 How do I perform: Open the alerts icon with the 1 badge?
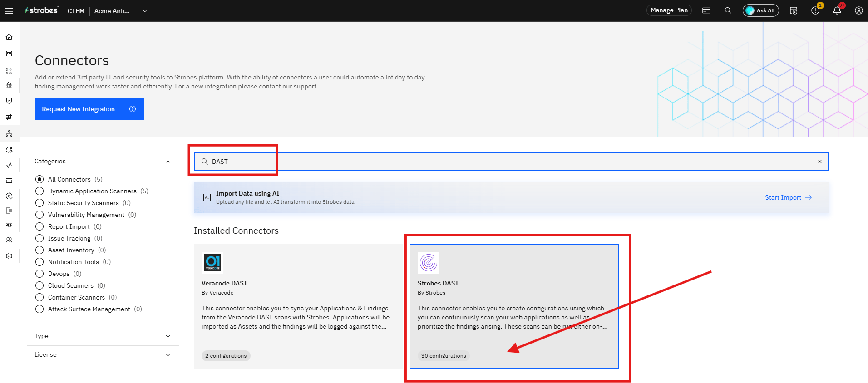pos(815,10)
